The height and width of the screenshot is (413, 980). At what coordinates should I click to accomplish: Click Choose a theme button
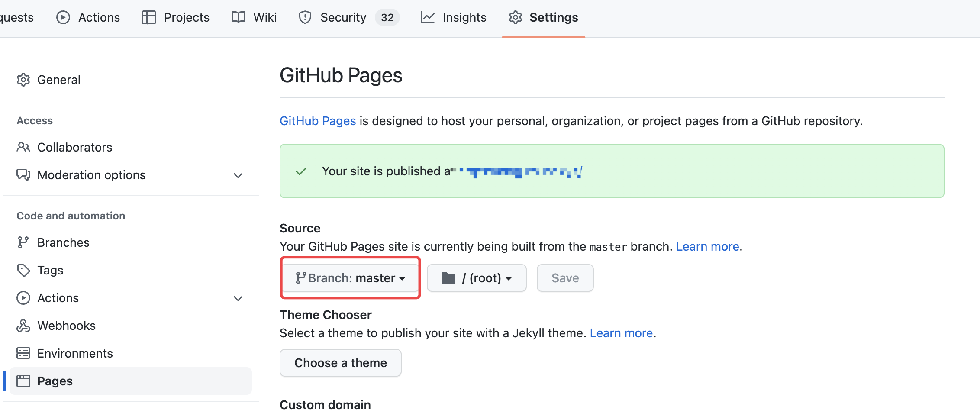341,363
